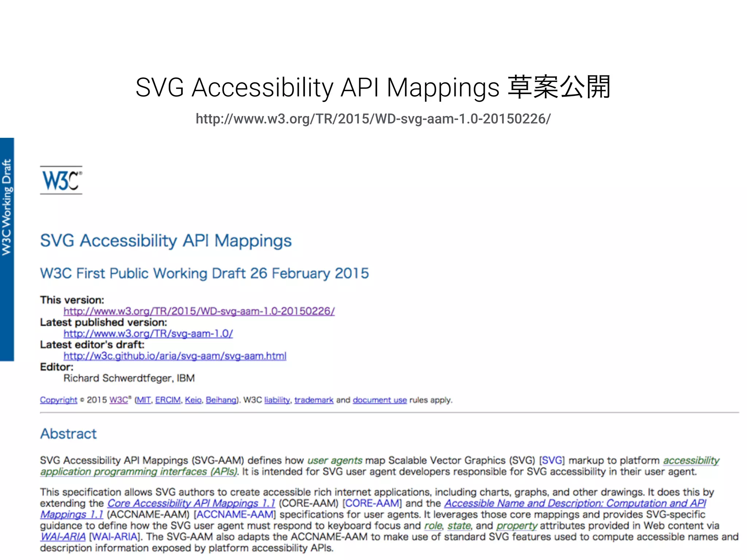This screenshot has height=560, width=747.
Task: Follow the MIT link
Action: point(144,400)
